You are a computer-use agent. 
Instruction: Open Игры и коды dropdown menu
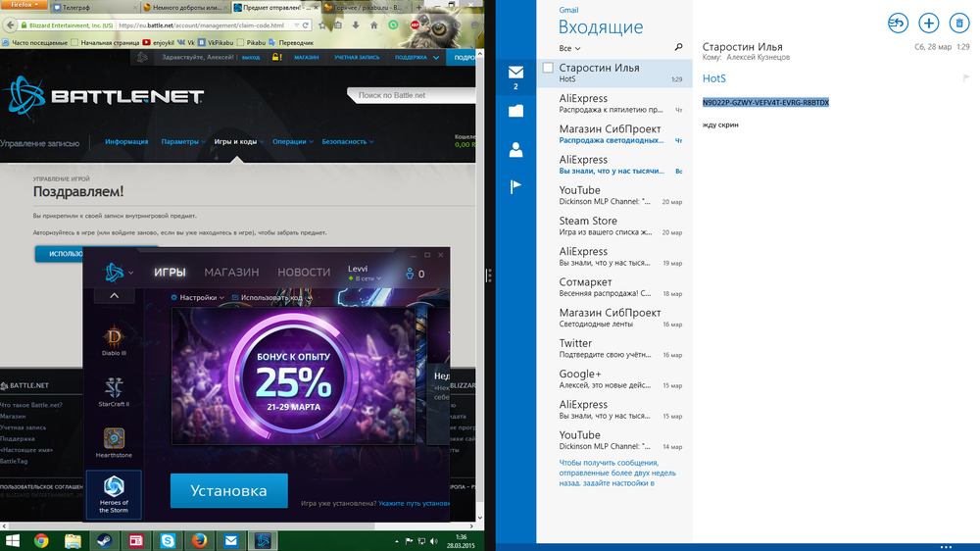239,142
